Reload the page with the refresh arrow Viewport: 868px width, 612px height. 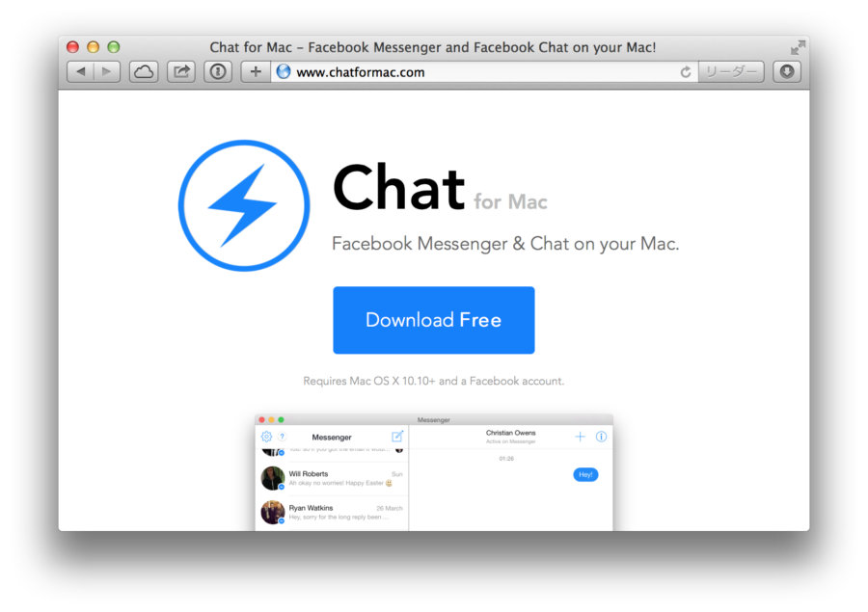pyautogui.click(x=686, y=72)
